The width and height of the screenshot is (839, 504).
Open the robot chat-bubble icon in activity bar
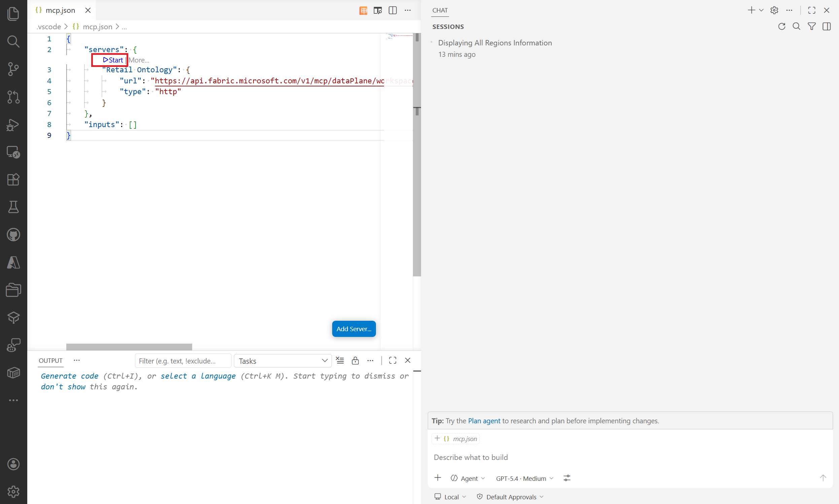point(13,345)
